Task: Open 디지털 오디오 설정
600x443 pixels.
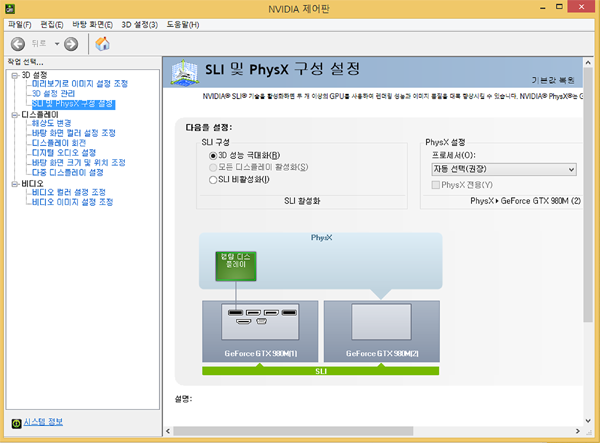Action: pyautogui.click(x=64, y=153)
